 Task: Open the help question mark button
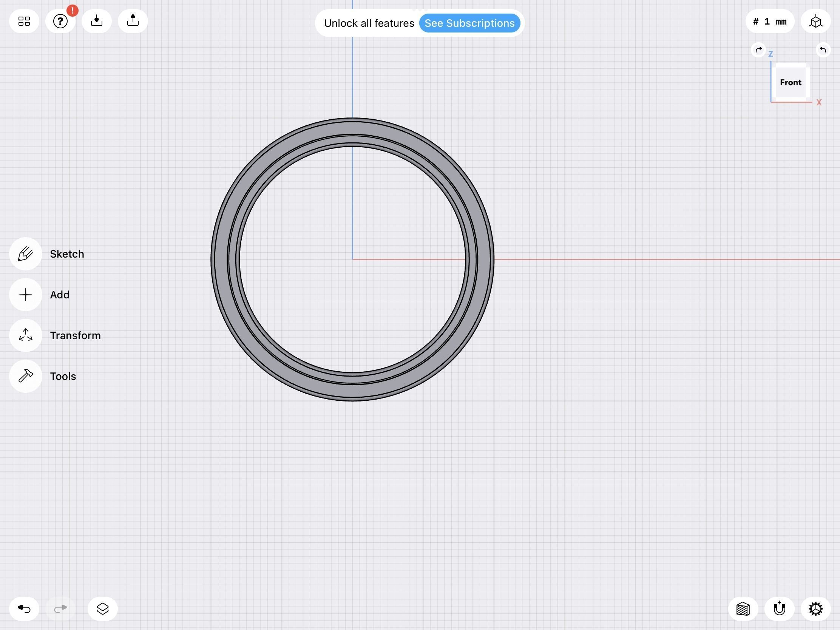[60, 21]
